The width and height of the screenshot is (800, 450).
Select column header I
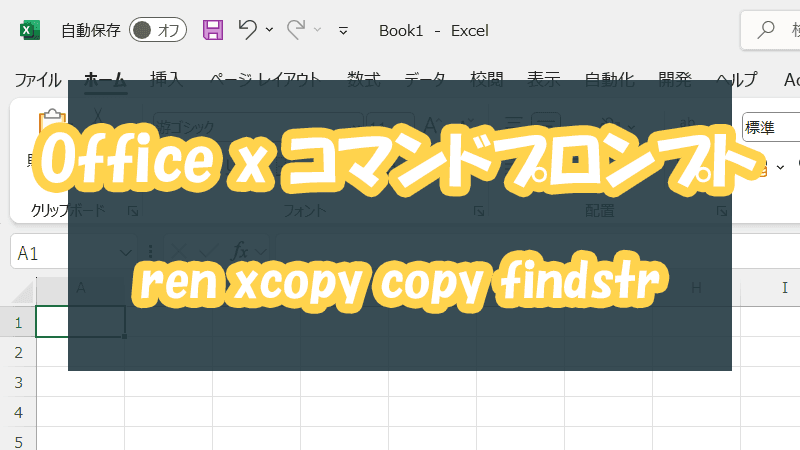(x=783, y=288)
